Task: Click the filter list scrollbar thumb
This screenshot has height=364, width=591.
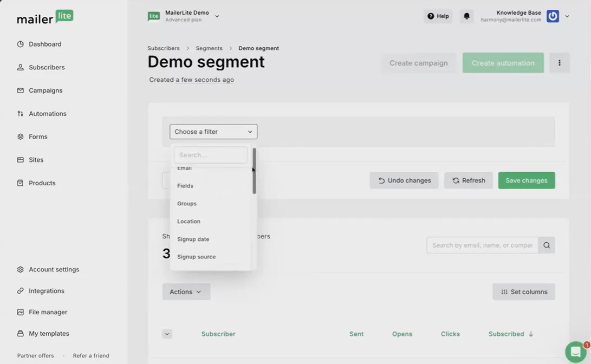Action: [x=255, y=171]
